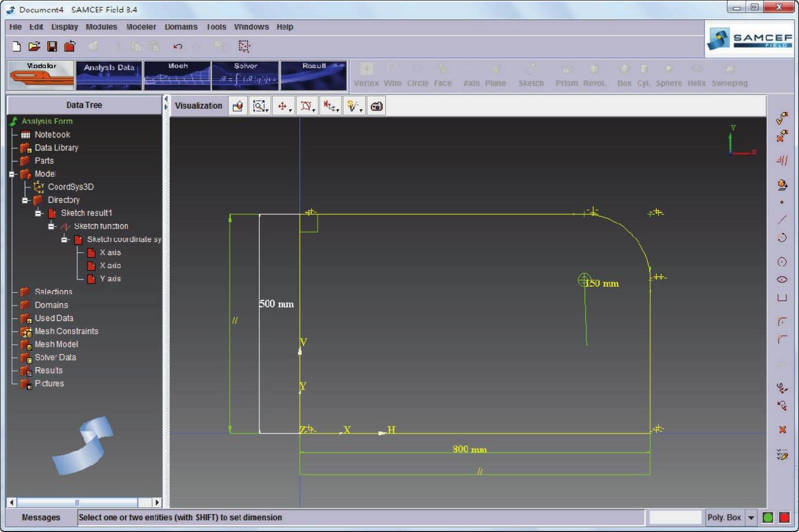Image resolution: width=799 pixels, height=532 pixels.
Task: Click the green status indicator button
Action: pos(768,518)
